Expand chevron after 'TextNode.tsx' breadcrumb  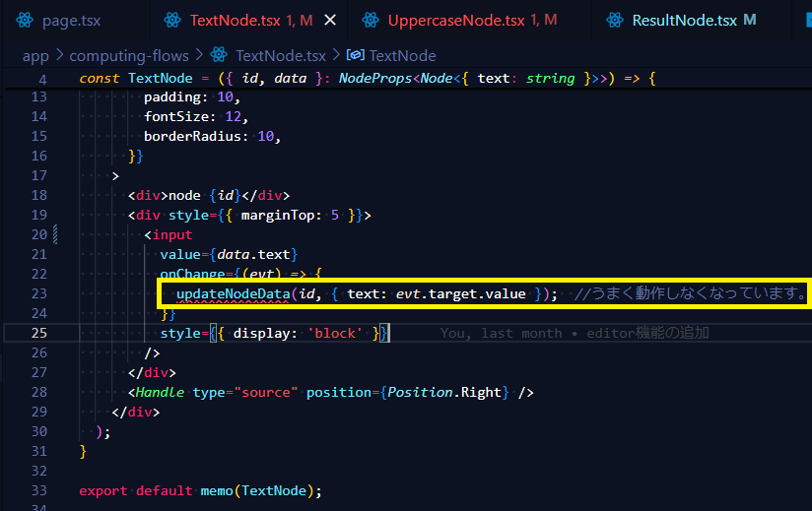pyautogui.click(x=336, y=55)
